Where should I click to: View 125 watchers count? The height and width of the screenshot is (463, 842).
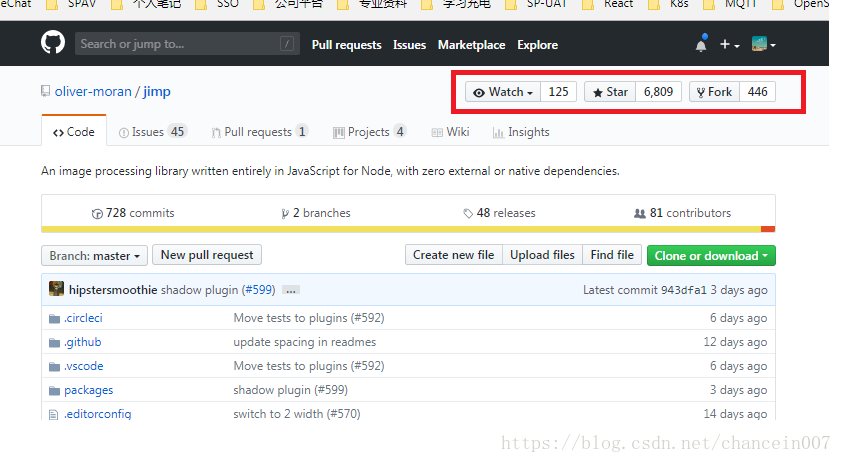(558, 92)
